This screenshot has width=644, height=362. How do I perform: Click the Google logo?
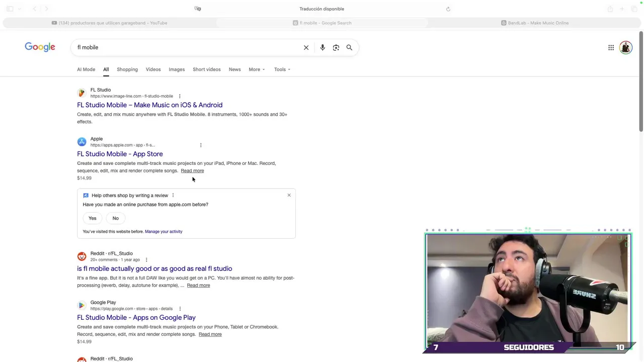[x=40, y=47]
